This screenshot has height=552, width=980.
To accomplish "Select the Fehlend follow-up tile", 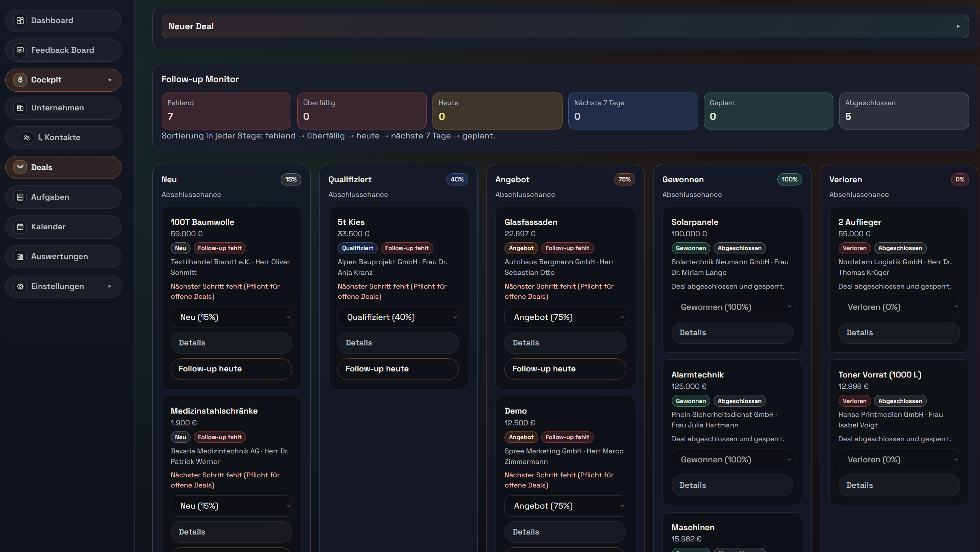I will click(226, 111).
